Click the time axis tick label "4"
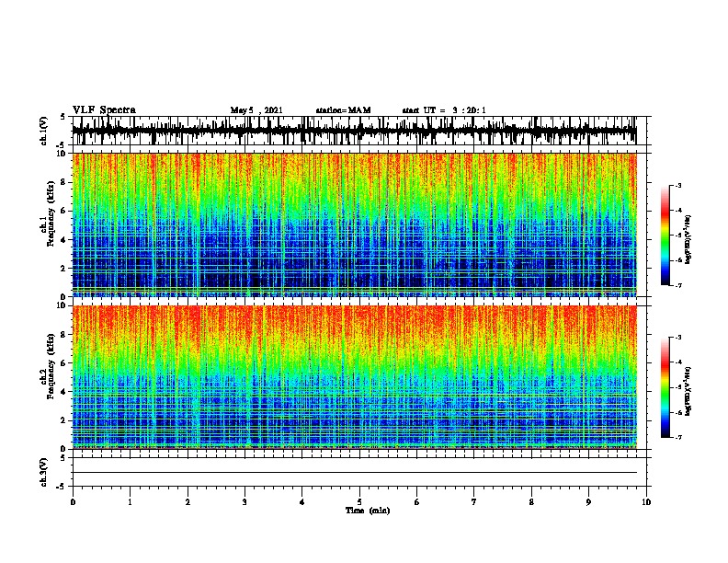Screen dimensions: 728x563 click(302, 502)
